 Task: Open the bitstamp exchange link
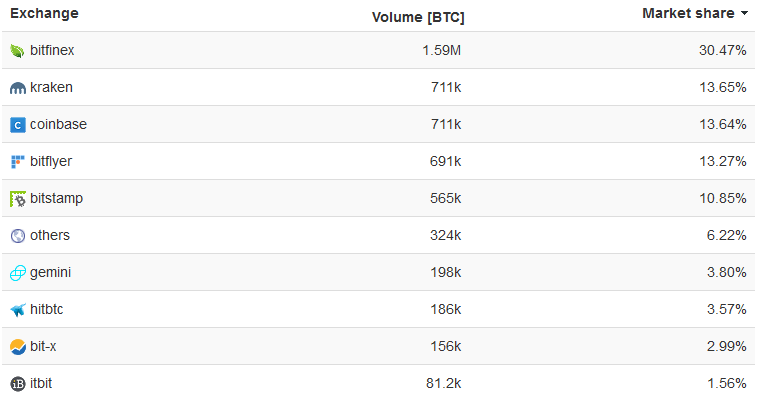coord(56,198)
